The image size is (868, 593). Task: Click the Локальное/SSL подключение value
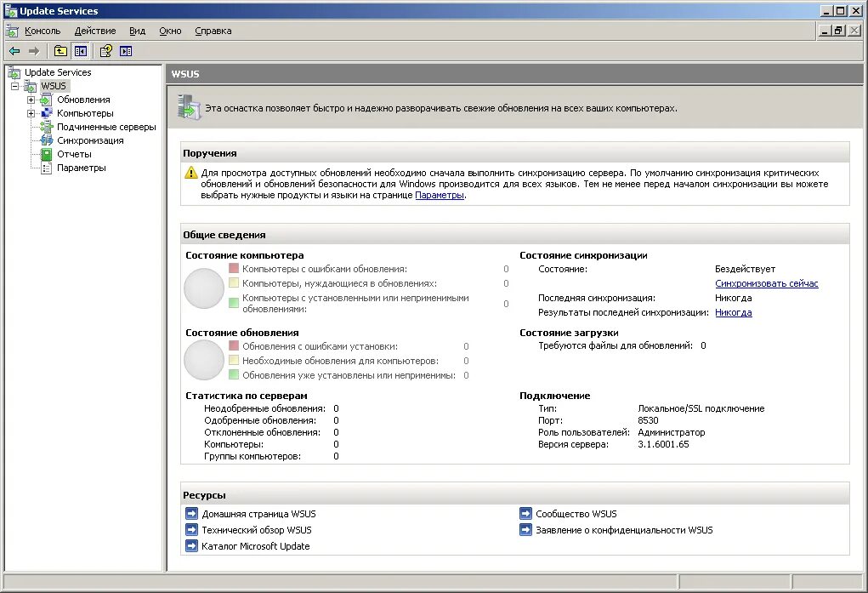701,408
